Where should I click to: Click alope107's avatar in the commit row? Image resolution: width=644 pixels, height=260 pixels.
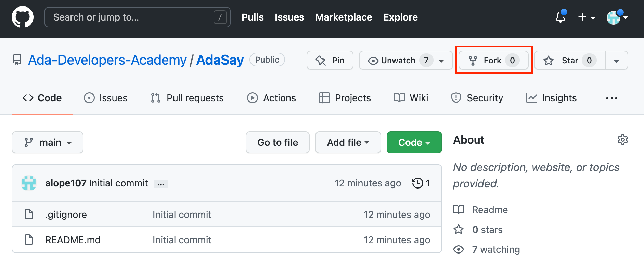pos(29,183)
